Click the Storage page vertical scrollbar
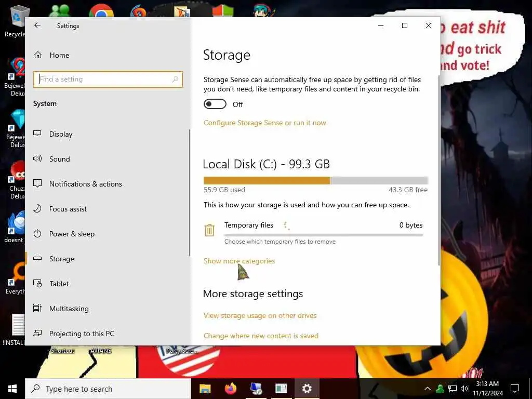The width and height of the screenshot is (532, 399). click(439, 170)
